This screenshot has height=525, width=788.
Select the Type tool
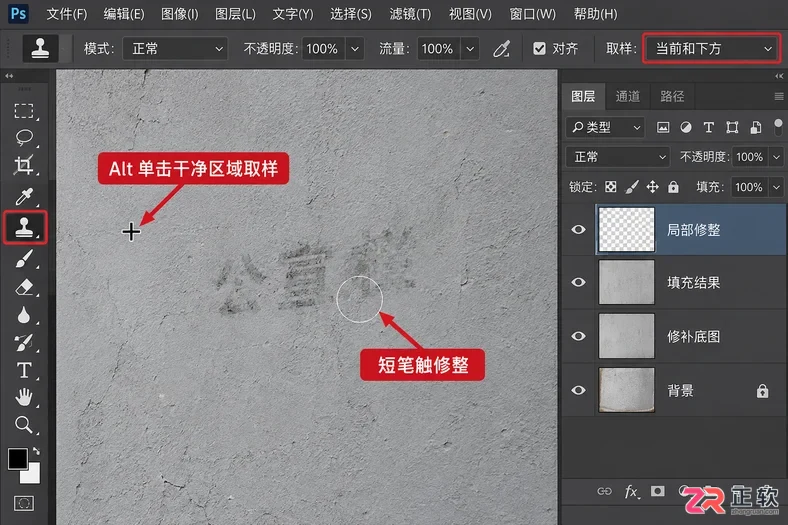coord(24,370)
